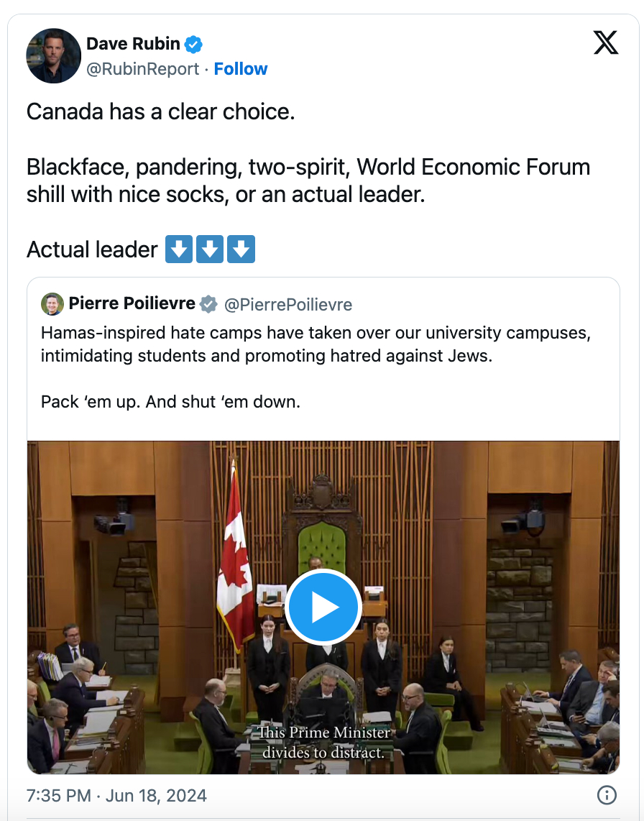644x821 pixels.
Task: Click Dave Rubin's profile avatar
Action: 53,56
